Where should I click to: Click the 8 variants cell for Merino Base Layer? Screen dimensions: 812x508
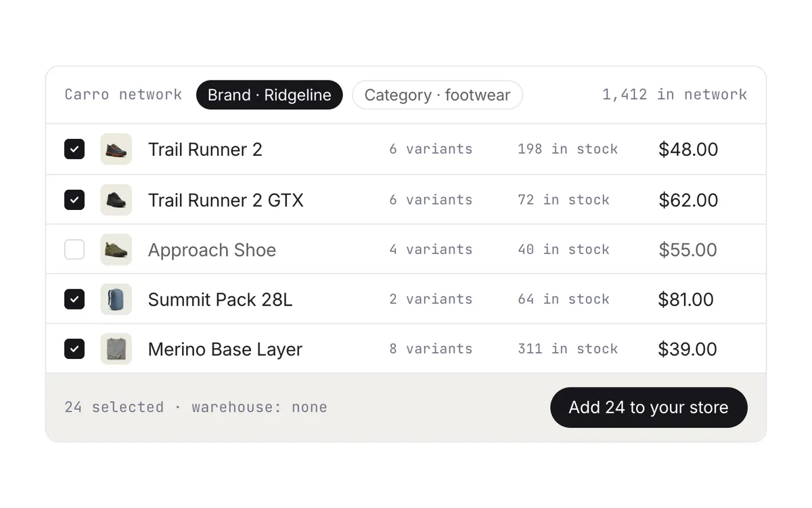430,349
